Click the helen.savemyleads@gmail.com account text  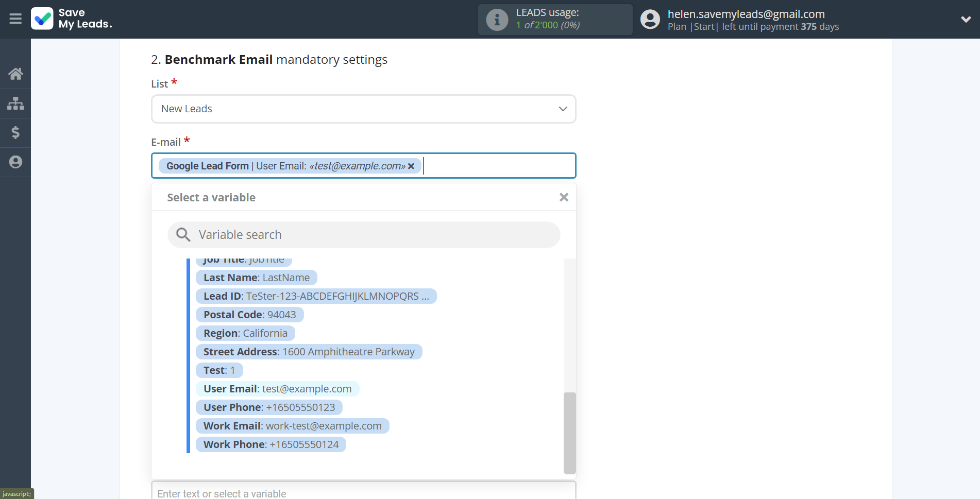[746, 14]
